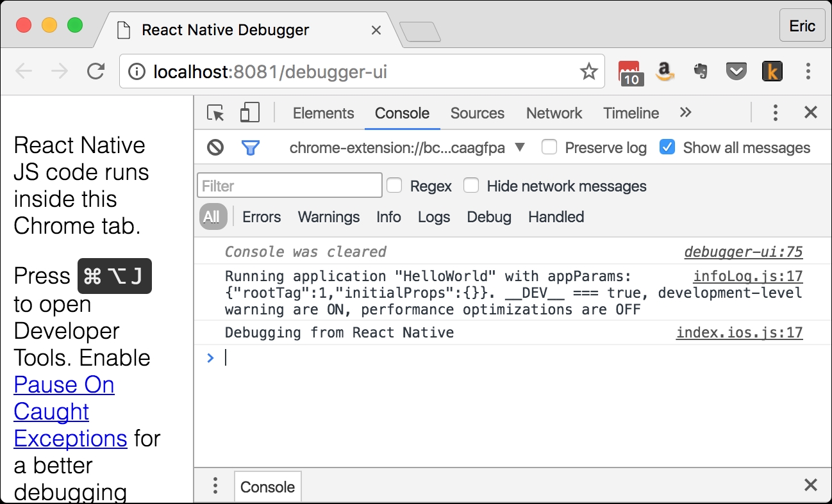
Task: Open the Evernote elephant extension
Action: [x=701, y=71]
